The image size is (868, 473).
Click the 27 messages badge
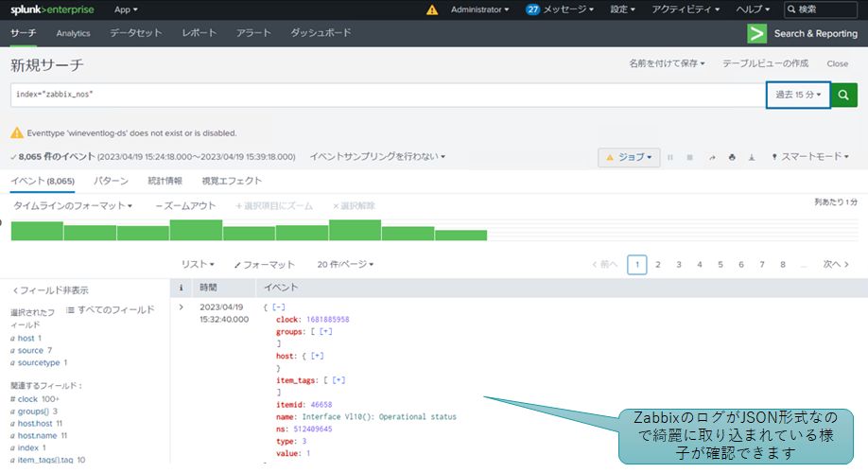(532, 9)
